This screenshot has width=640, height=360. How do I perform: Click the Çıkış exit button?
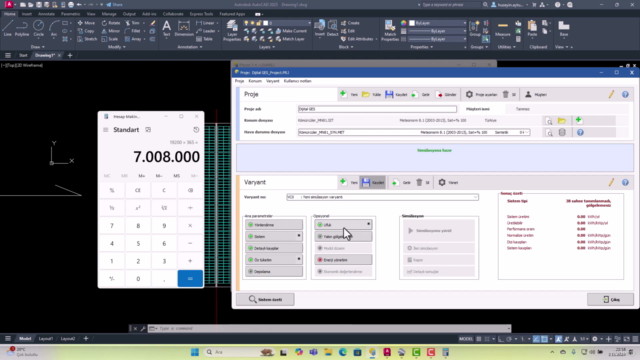611,300
